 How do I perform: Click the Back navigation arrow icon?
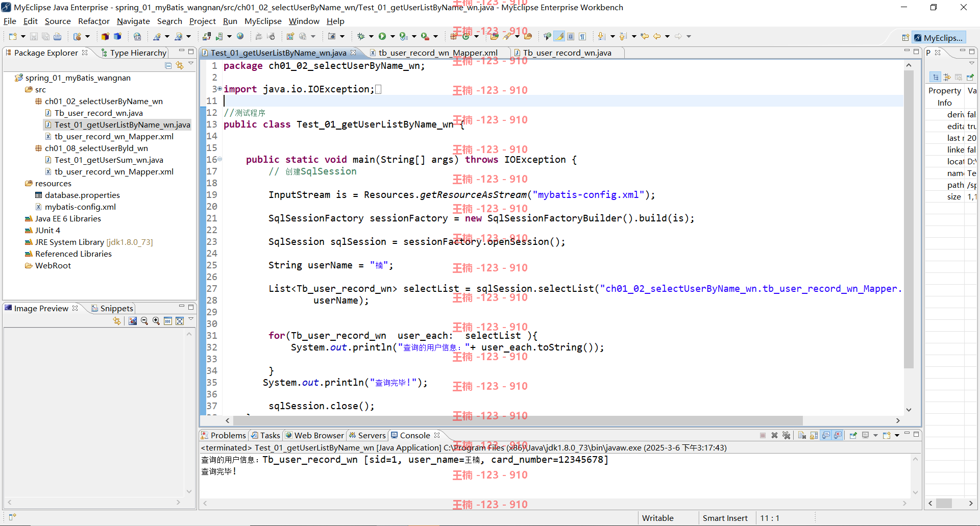pyautogui.click(x=656, y=36)
